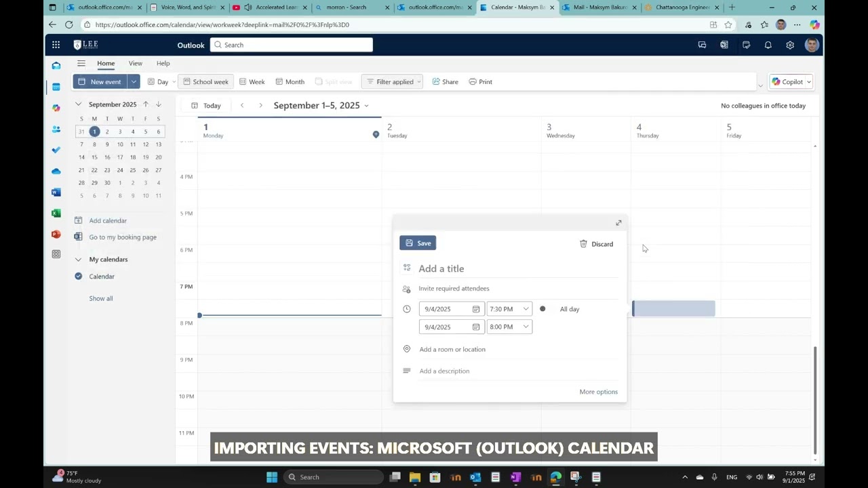868x488 pixels.
Task: Open 8:00 PM end time dropdown
Action: [526, 327]
